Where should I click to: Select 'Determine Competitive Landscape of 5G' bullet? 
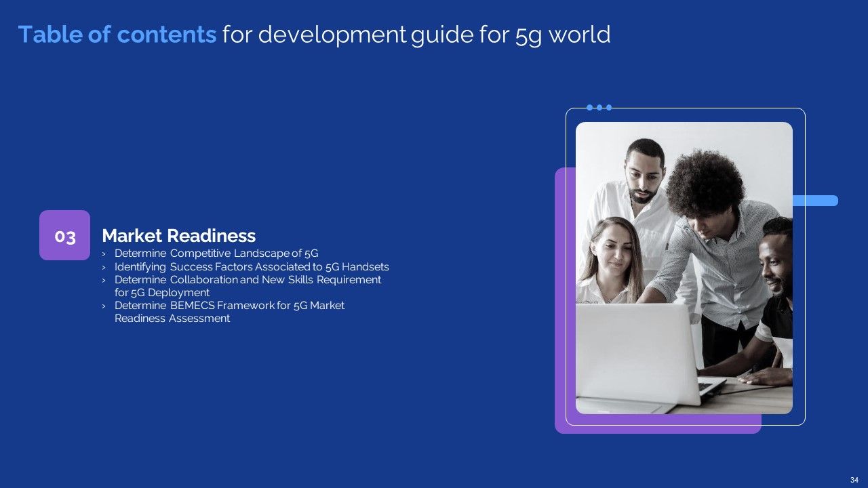[x=216, y=253]
